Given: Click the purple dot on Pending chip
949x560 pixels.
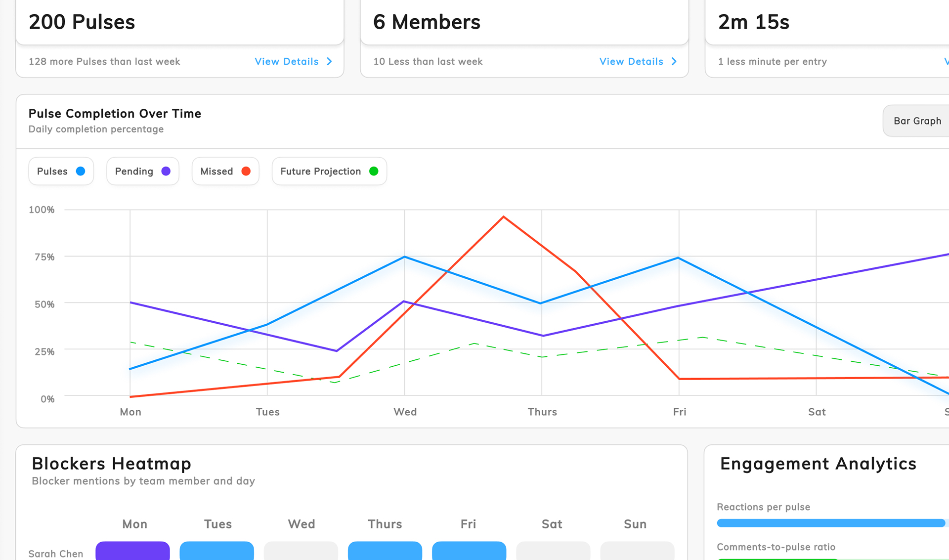Looking at the screenshot, I should pyautogui.click(x=166, y=171).
